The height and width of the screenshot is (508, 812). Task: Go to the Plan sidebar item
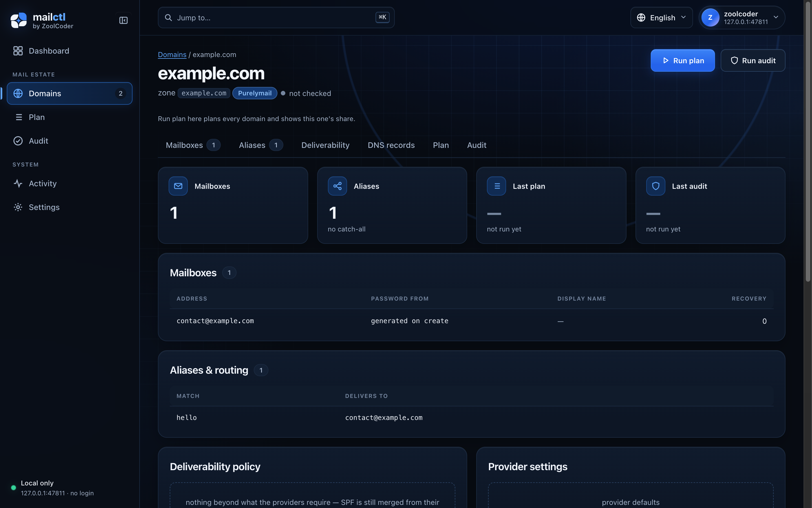(x=69, y=117)
